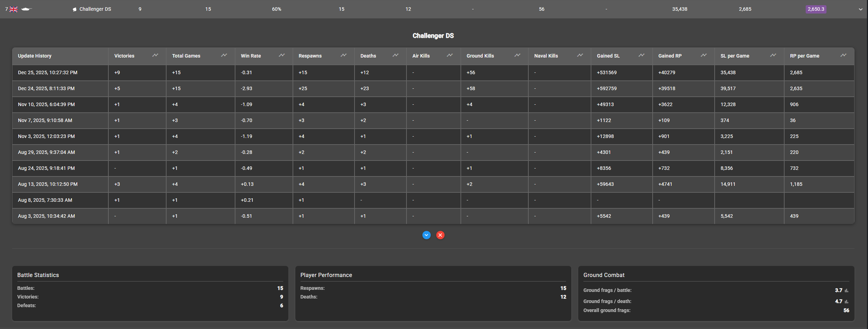Expand more history with blue chevron button
The height and width of the screenshot is (329, 868).
tap(427, 235)
